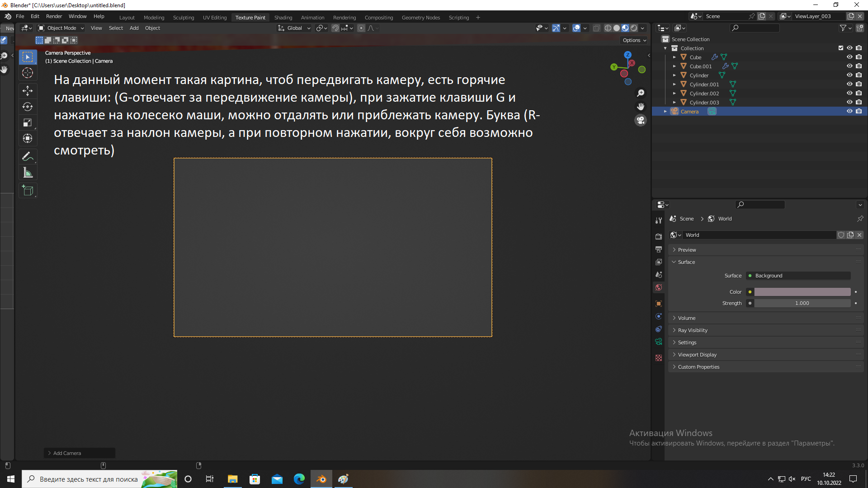
Task: Click the new collection icon in the outliner
Action: [860, 28]
